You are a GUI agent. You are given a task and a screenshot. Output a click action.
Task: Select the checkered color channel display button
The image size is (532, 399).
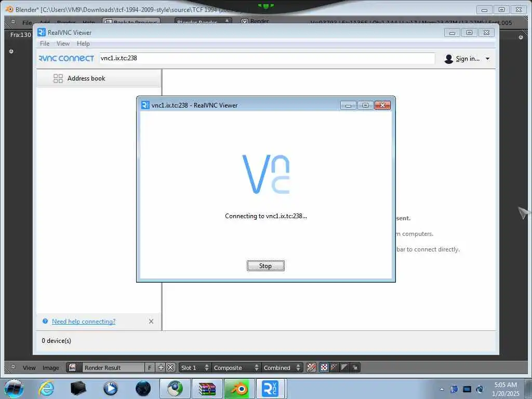(x=324, y=367)
